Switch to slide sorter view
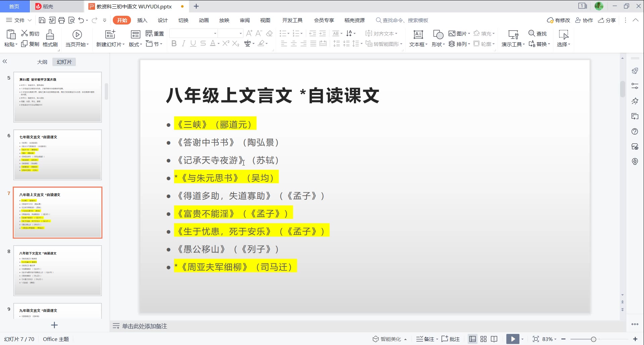The height and width of the screenshot is (345, 644). tap(483, 339)
